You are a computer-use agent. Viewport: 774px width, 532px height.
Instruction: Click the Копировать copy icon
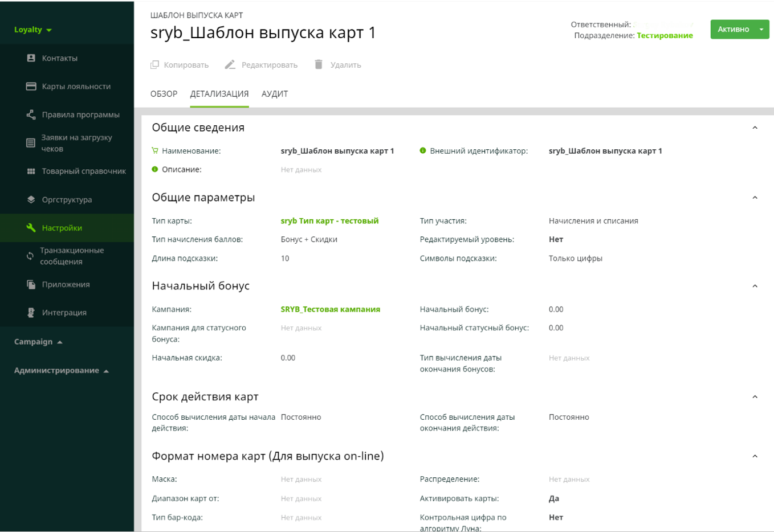[154, 65]
